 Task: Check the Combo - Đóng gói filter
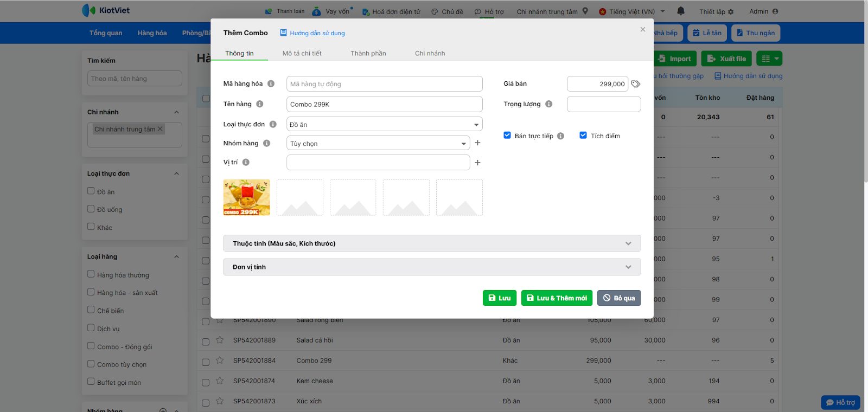91,346
